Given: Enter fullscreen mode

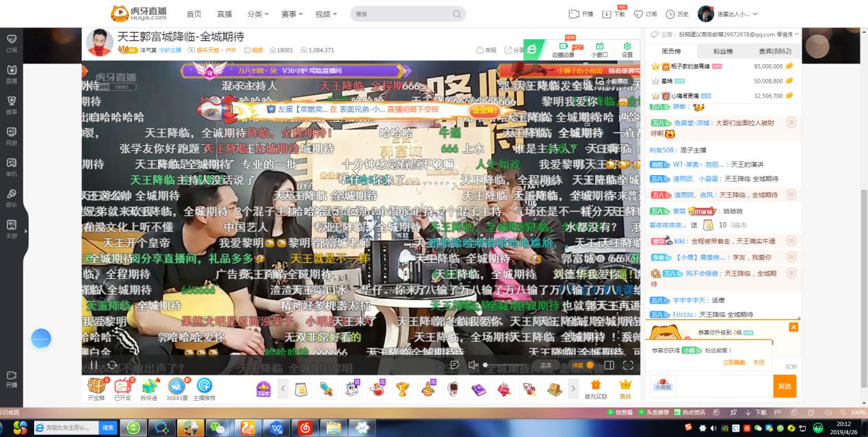Looking at the screenshot, I should [x=629, y=365].
